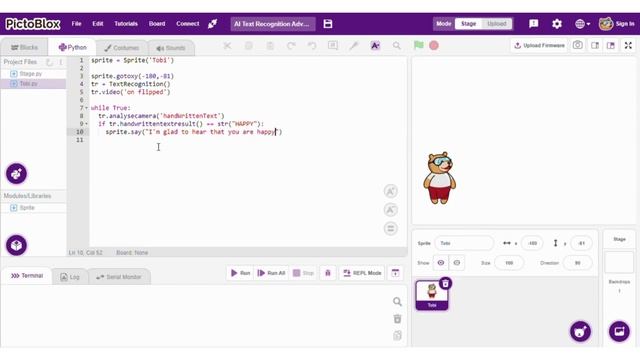Search the terminal output

(397, 302)
